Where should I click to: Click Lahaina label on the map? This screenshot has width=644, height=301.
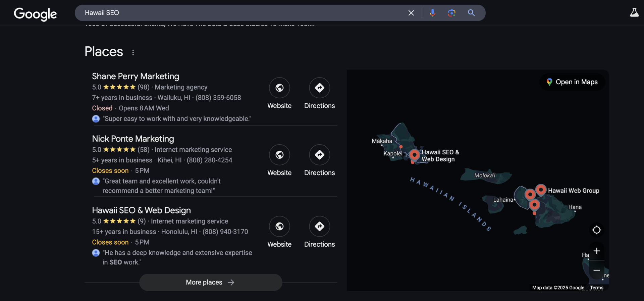point(503,200)
